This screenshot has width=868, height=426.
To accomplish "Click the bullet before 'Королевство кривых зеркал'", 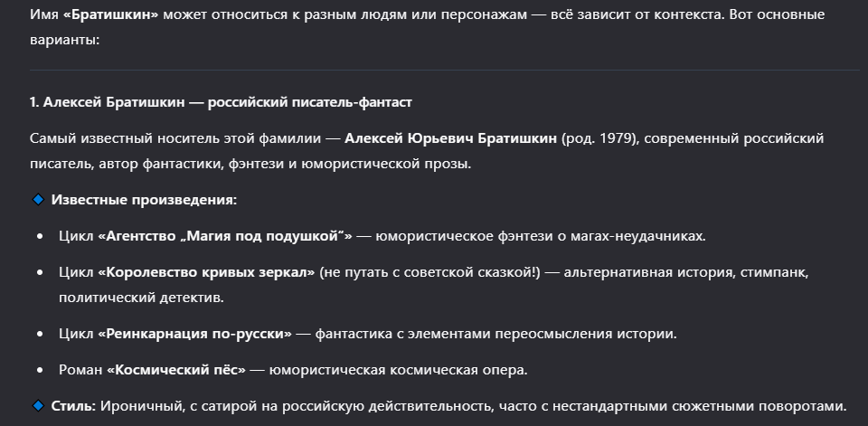I will 40,272.
